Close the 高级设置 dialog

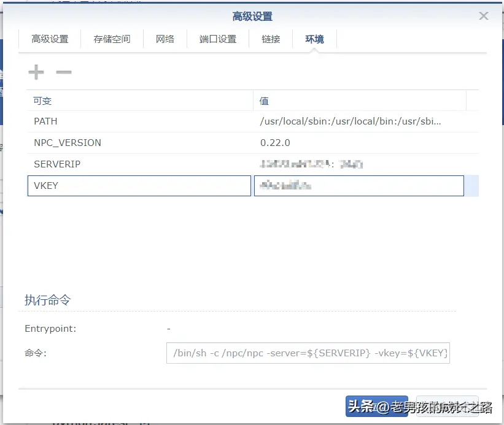pos(484,16)
